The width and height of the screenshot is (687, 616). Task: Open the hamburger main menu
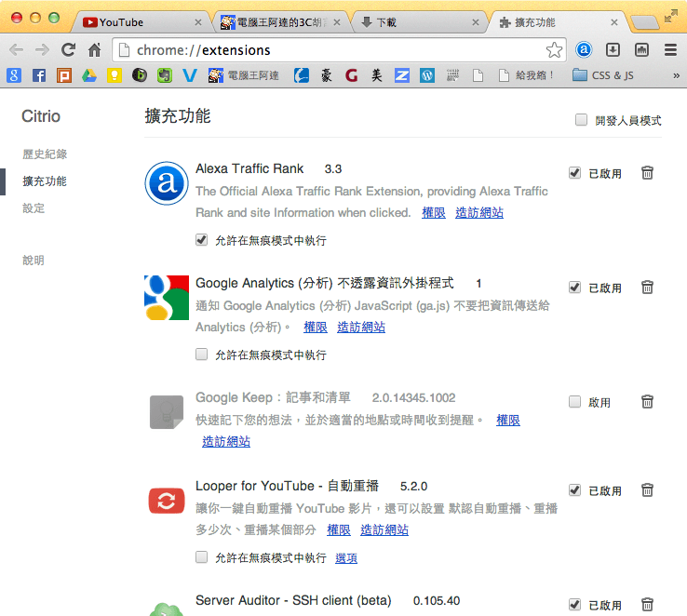(x=670, y=50)
